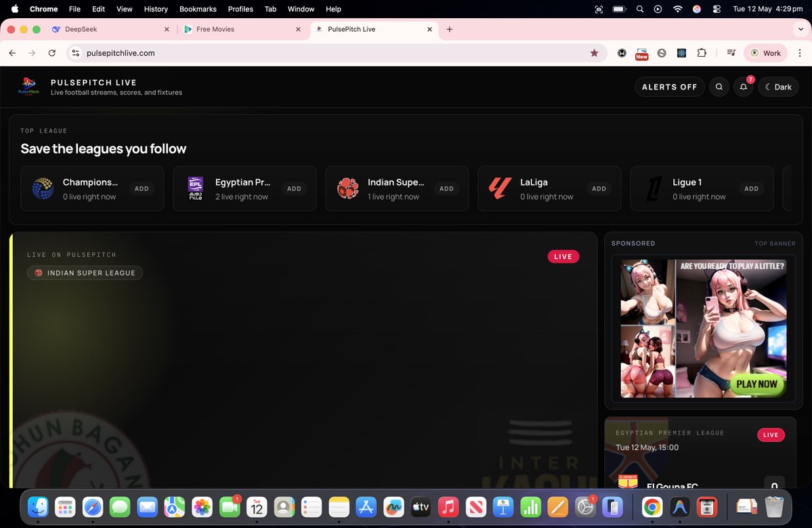
Task: Open the Work profile button
Action: click(765, 53)
